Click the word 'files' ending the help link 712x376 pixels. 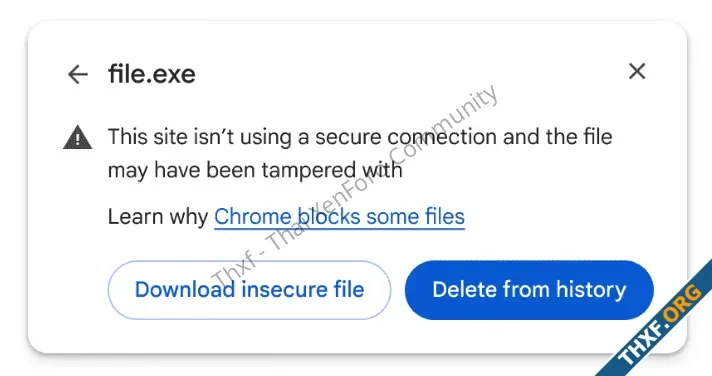coord(445,217)
